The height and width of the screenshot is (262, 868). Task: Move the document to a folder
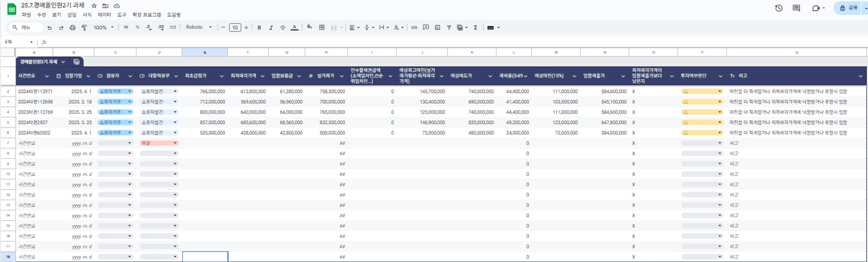click(x=106, y=6)
